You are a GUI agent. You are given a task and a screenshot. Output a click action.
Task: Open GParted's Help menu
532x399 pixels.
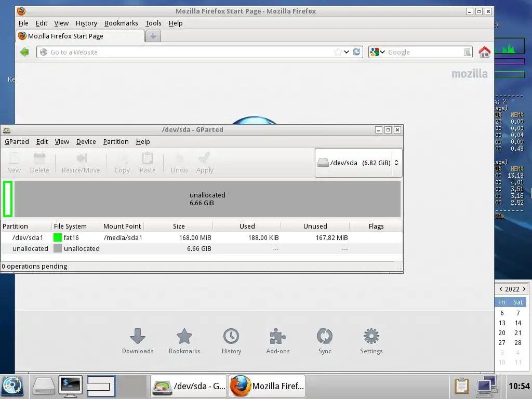coord(143,141)
